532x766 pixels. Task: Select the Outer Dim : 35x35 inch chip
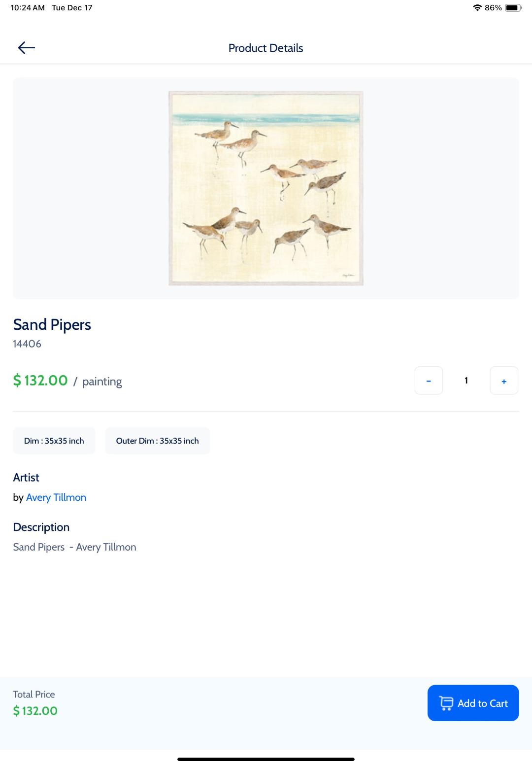(x=157, y=440)
